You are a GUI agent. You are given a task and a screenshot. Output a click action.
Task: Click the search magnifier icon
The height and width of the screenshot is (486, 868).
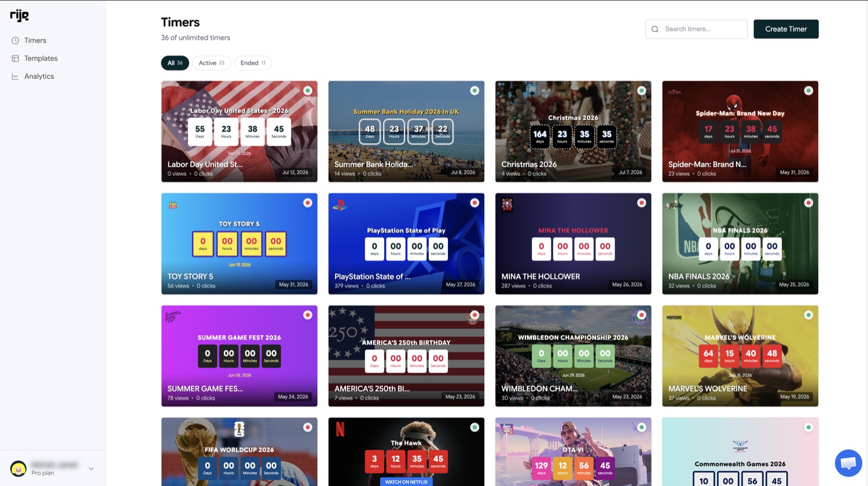pos(655,29)
